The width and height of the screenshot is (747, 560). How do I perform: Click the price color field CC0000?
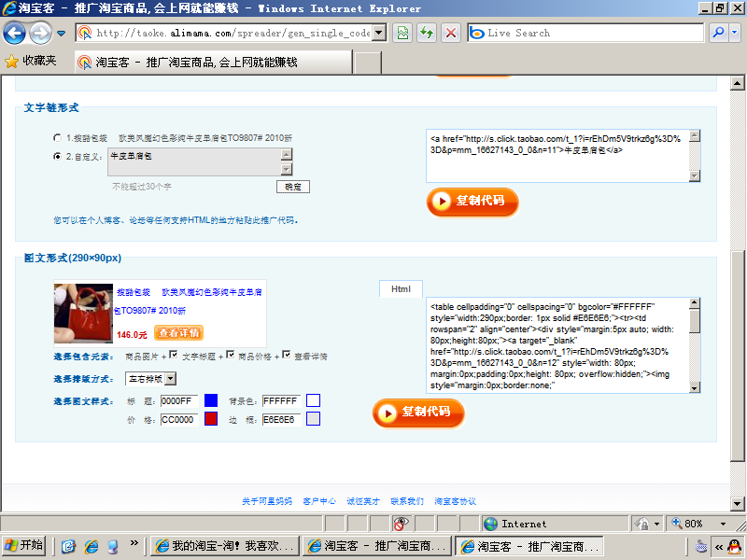179,419
